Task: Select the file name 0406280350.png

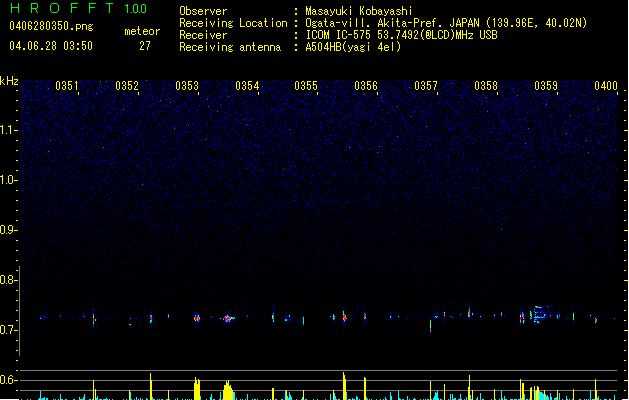Action: [51, 26]
